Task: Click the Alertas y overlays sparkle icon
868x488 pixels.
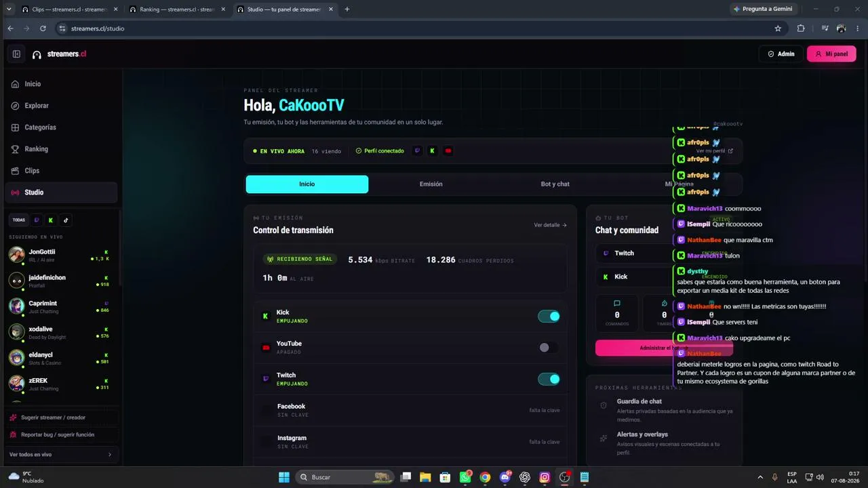Action: pos(604,439)
